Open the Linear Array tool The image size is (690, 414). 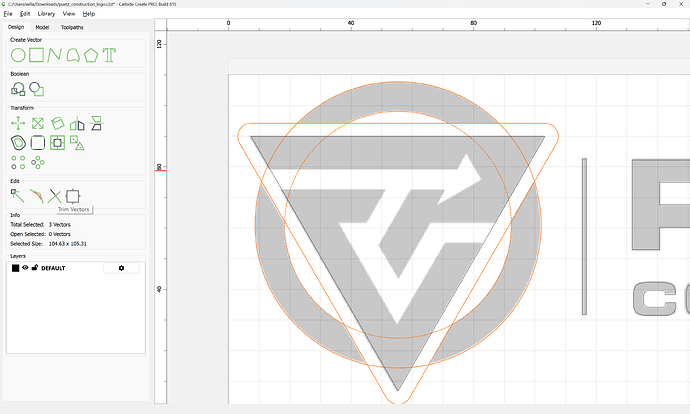(18, 162)
